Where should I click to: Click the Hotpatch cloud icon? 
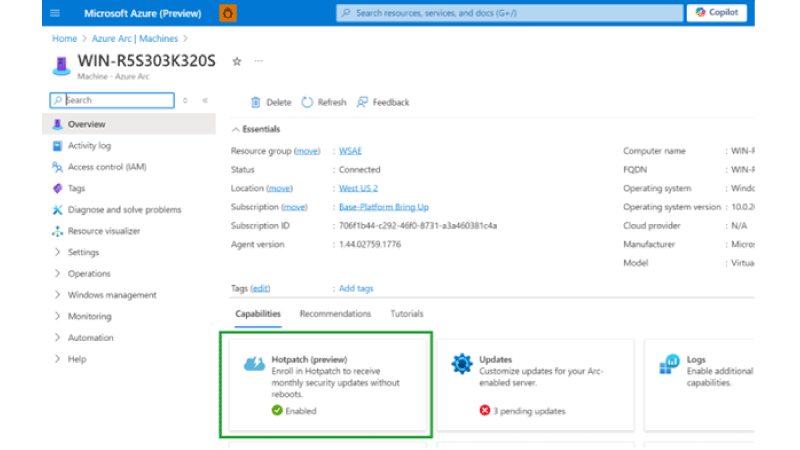254,364
